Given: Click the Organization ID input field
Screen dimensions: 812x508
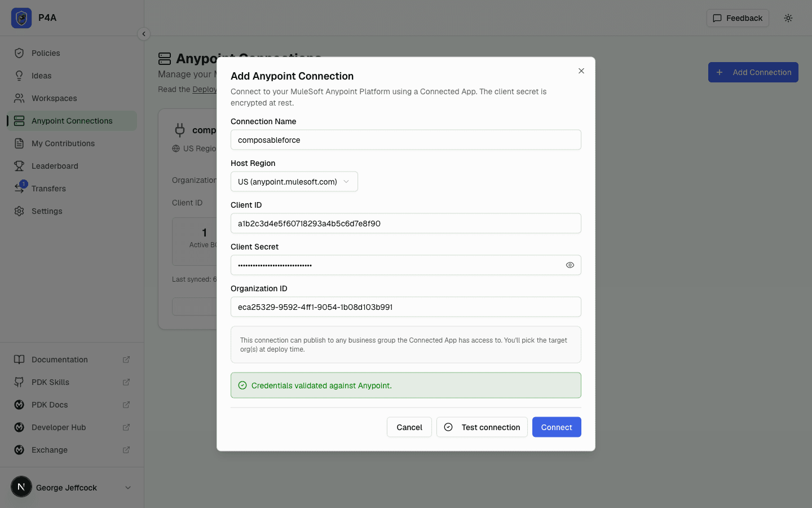Looking at the screenshot, I should [x=406, y=307].
